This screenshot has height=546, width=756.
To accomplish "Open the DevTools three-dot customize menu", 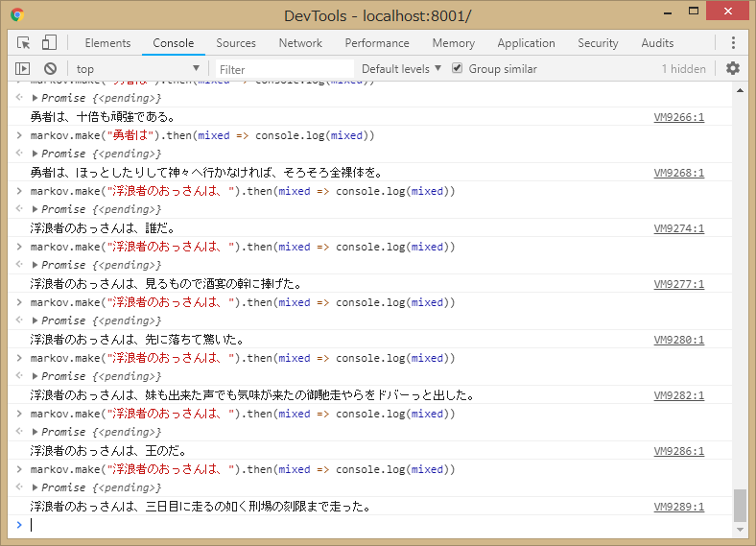I will pyautogui.click(x=733, y=43).
